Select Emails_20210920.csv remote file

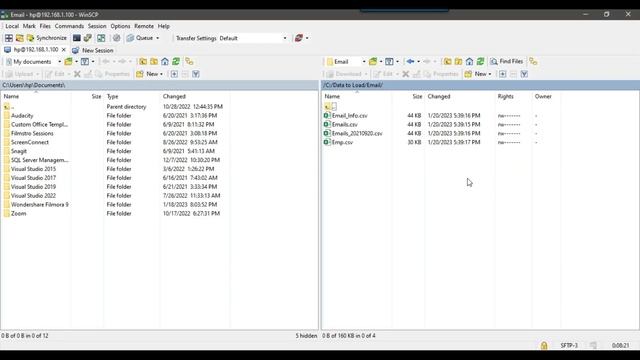click(x=357, y=133)
